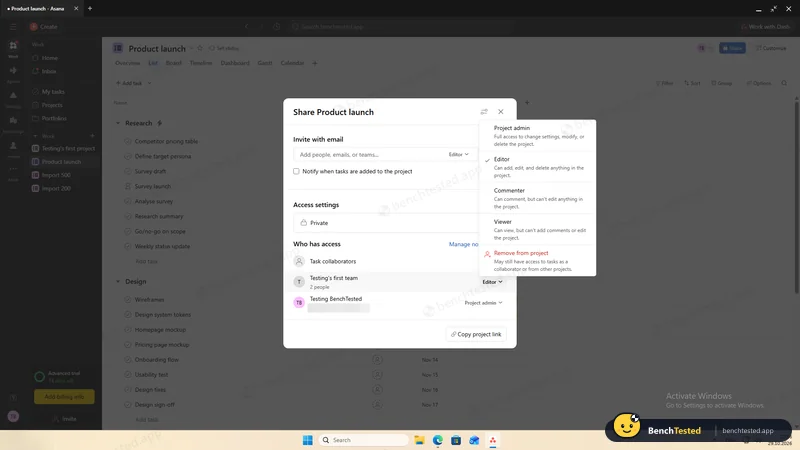Open share dialog settings sliders icon

tap(484, 112)
